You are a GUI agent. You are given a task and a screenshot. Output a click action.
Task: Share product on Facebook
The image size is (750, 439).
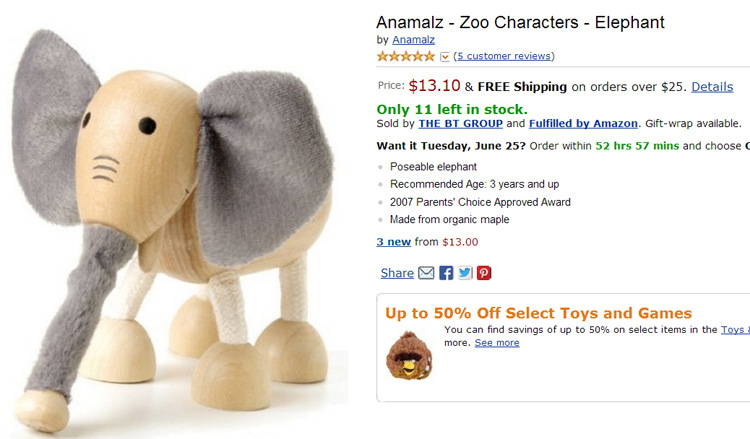click(446, 273)
